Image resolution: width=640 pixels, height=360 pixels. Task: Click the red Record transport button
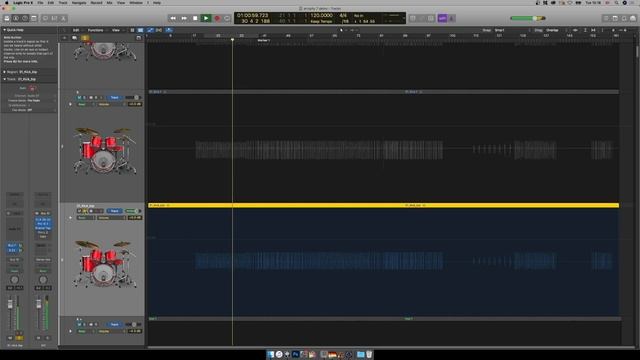[217, 18]
